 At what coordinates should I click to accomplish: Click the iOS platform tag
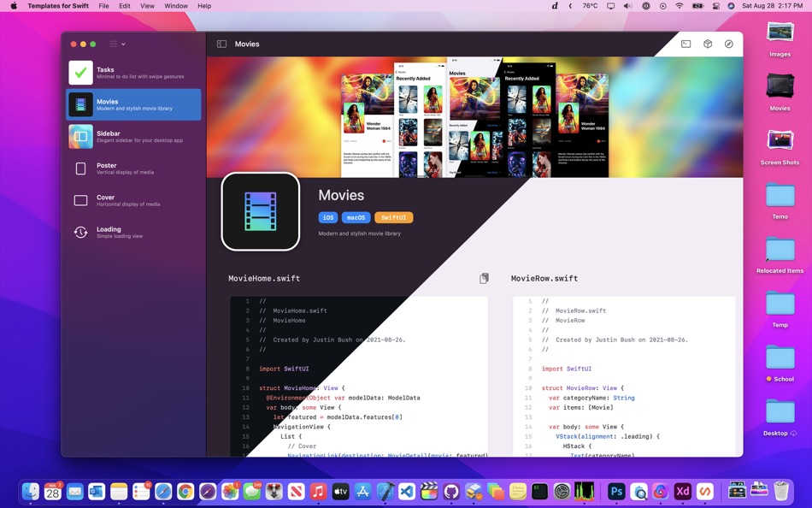click(x=328, y=218)
